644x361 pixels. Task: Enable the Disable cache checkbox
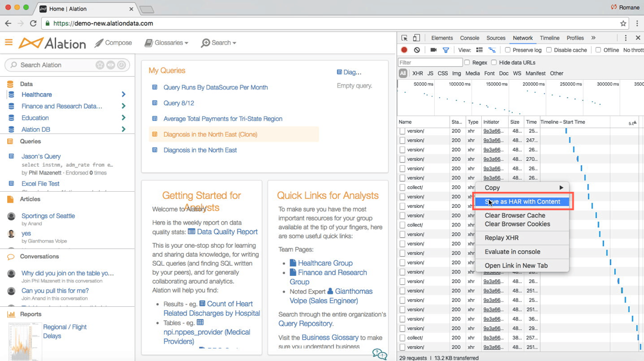point(549,50)
